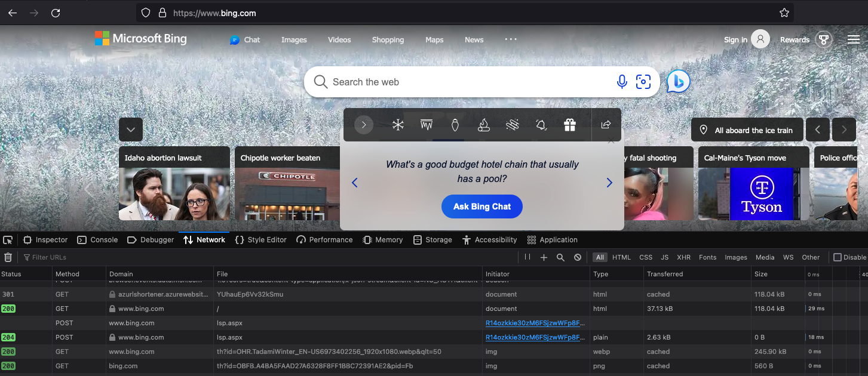Click the gift icon on image toolbar
Screen dimensions: 868x376
(x=570, y=125)
